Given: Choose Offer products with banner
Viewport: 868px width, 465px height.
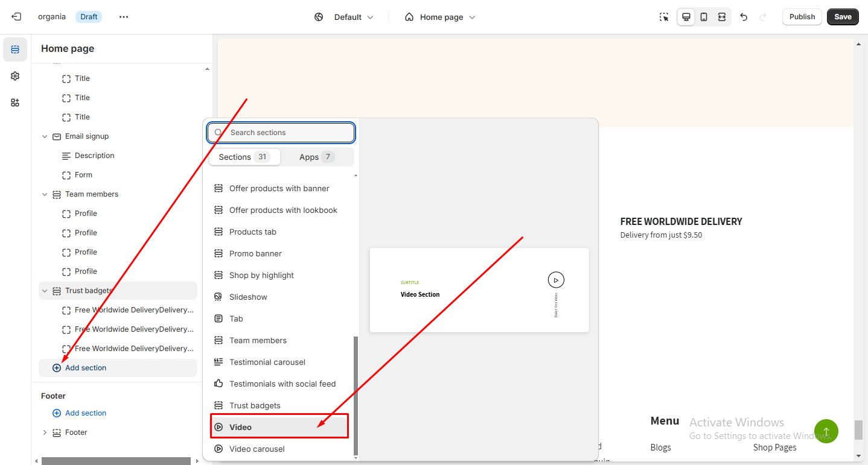Looking at the screenshot, I should pyautogui.click(x=279, y=188).
